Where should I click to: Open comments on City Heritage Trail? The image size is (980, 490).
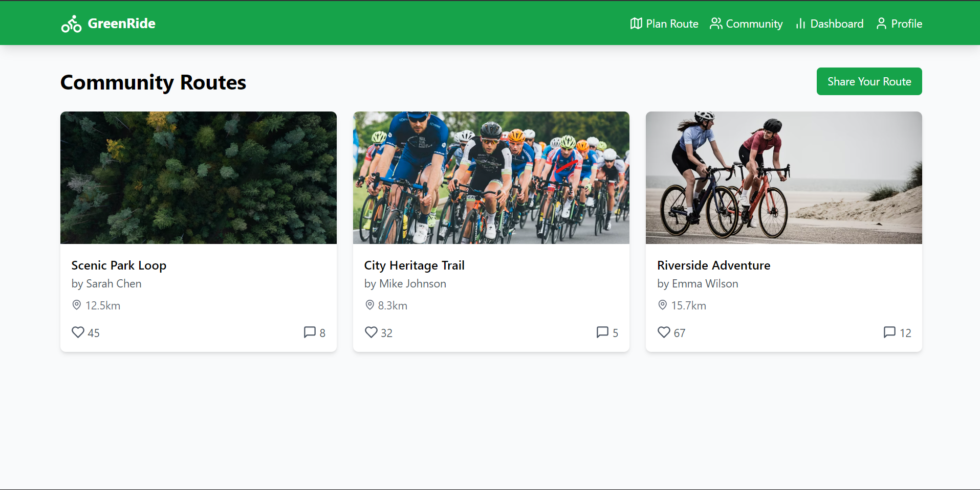602,332
